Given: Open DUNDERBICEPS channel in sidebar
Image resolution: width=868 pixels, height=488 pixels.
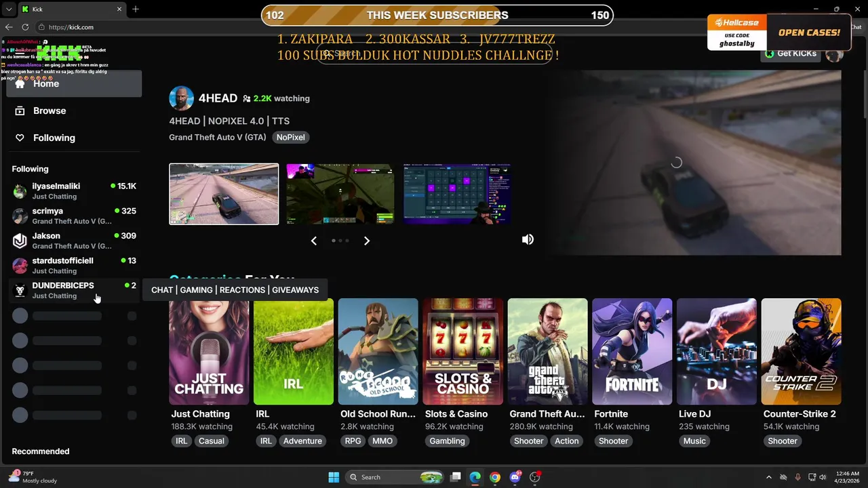Looking at the screenshot, I should click(74, 290).
